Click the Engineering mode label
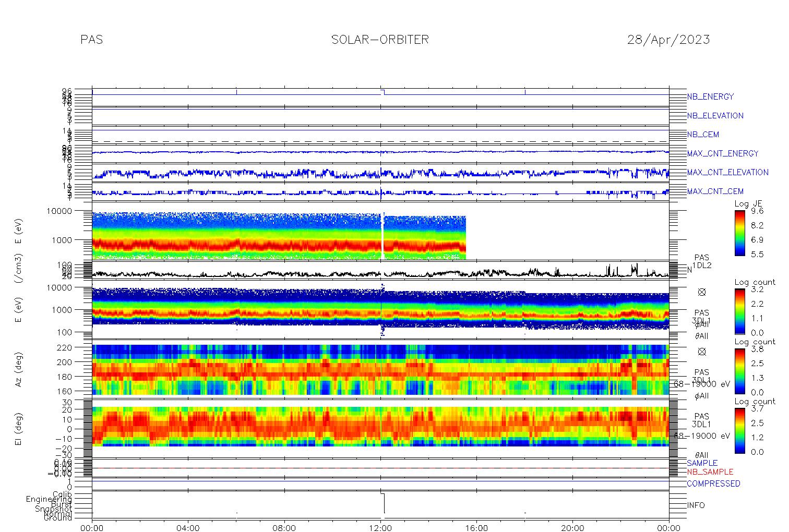Viewport: 789px width, 532px height. point(50,499)
